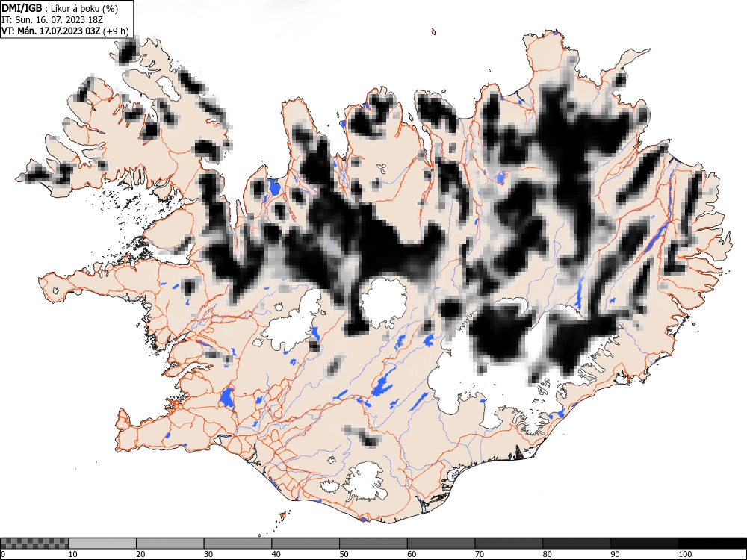Click the '100' legend scale label
The height and width of the screenshot is (560, 747).
(684, 554)
